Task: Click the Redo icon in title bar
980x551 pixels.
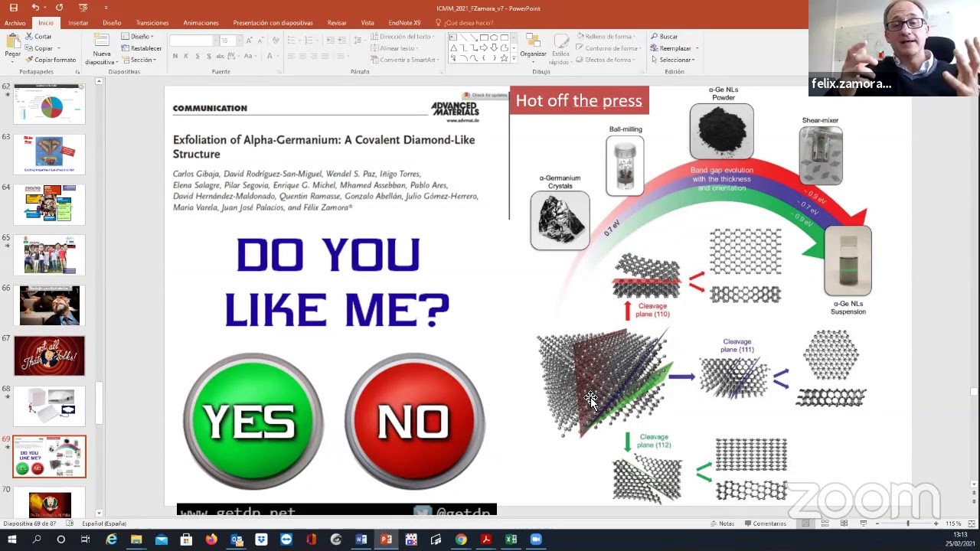Action: pyautogui.click(x=59, y=8)
